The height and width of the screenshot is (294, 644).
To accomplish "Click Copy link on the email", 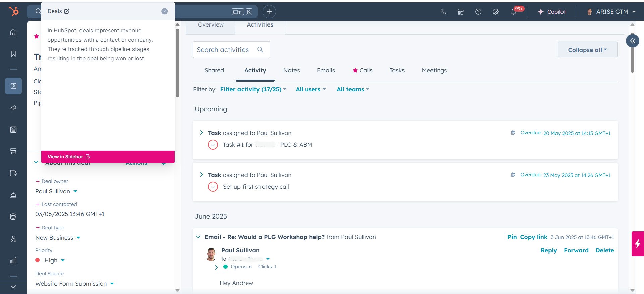I will click(x=534, y=237).
